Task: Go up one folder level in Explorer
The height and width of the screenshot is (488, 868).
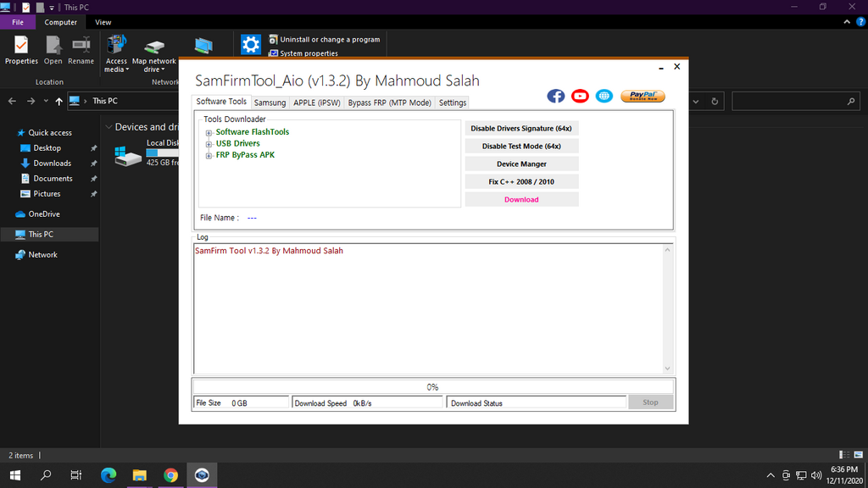Action: tap(58, 102)
